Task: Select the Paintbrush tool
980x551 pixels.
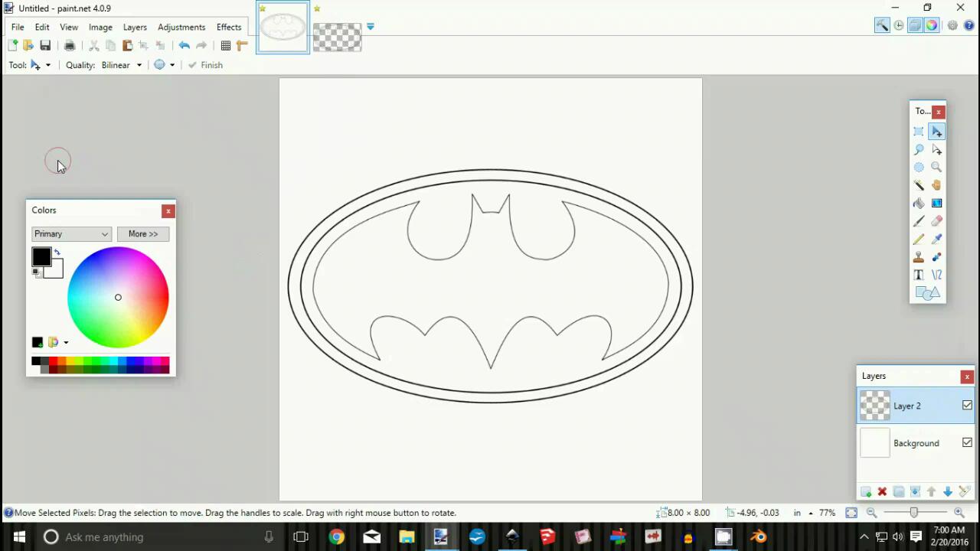Action: pyautogui.click(x=919, y=221)
